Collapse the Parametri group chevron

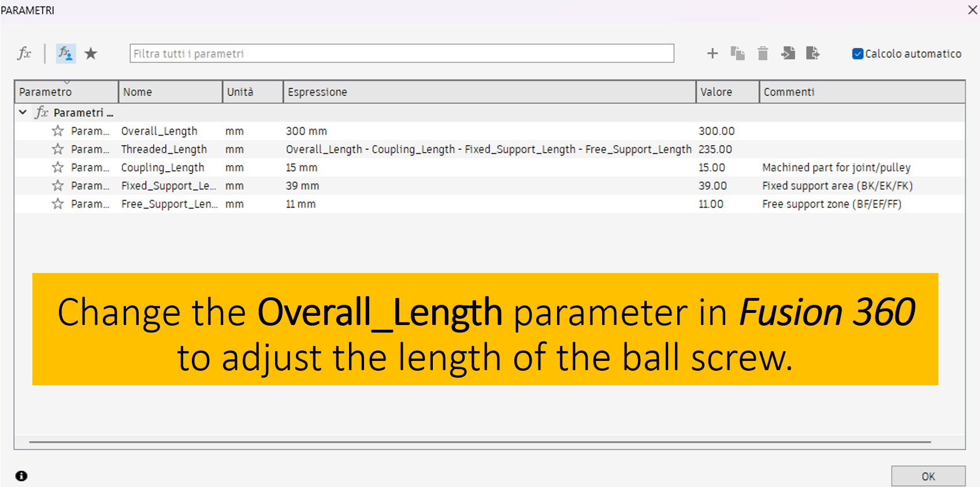coord(23,112)
